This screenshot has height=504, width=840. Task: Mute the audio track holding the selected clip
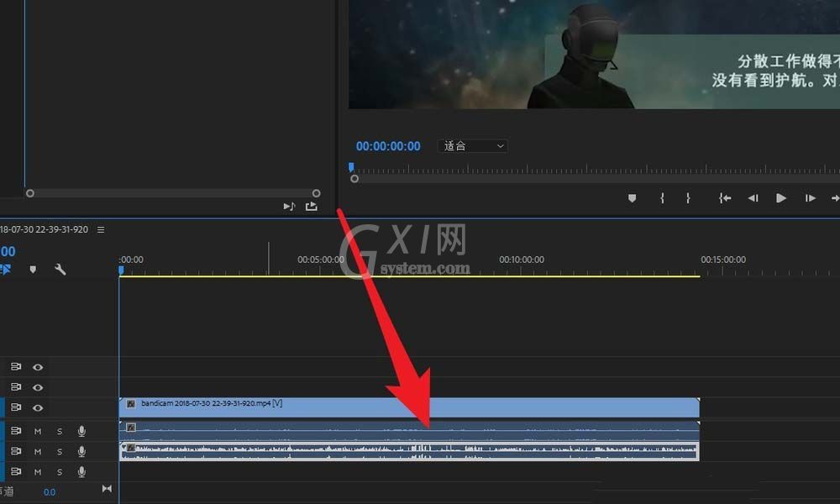point(38,452)
